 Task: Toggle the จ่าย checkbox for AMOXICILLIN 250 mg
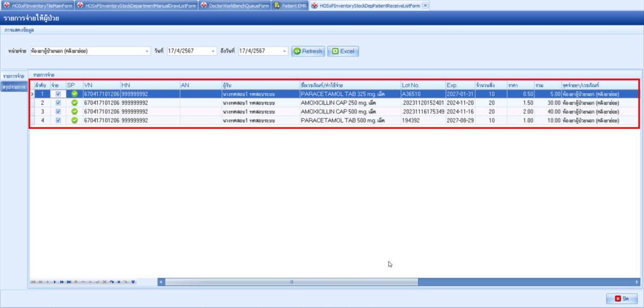[58, 102]
